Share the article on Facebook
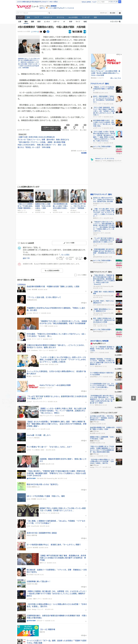This screenshot has height=644, width=138. (48, 32)
